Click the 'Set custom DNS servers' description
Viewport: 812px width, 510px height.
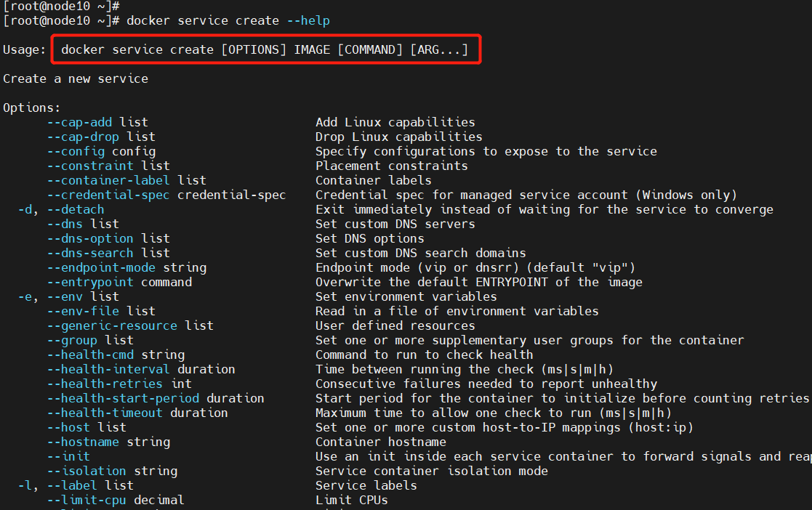tap(395, 224)
